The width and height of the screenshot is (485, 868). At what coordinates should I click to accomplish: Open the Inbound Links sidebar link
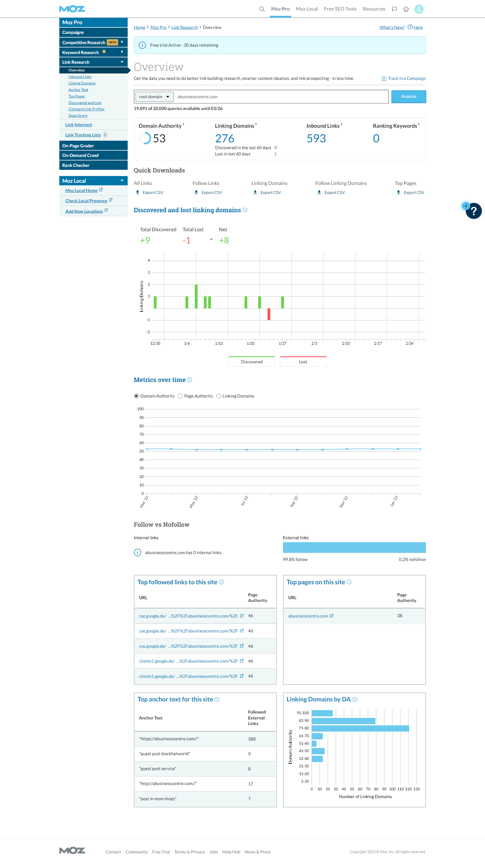[80, 77]
